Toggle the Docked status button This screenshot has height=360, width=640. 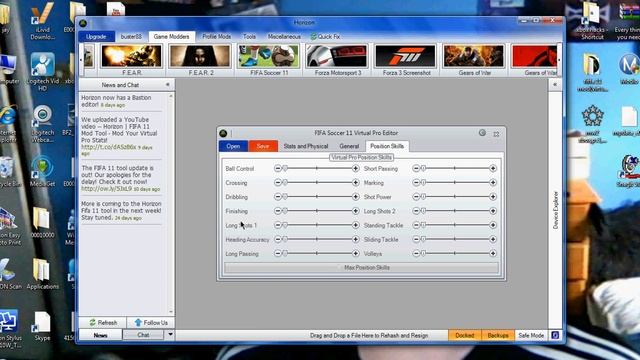tap(465, 336)
